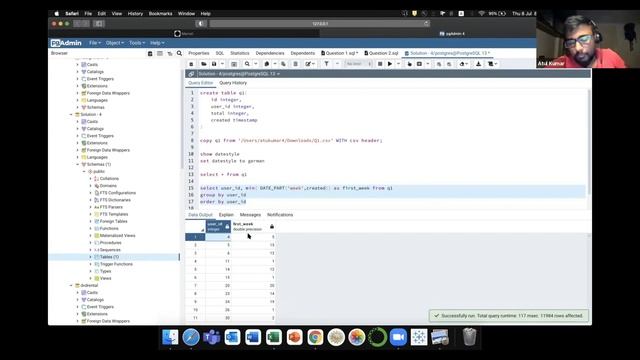The width and height of the screenshot is (640, 360).
Task: Click the Explain Analyze icon
Action: coord(419,64)
